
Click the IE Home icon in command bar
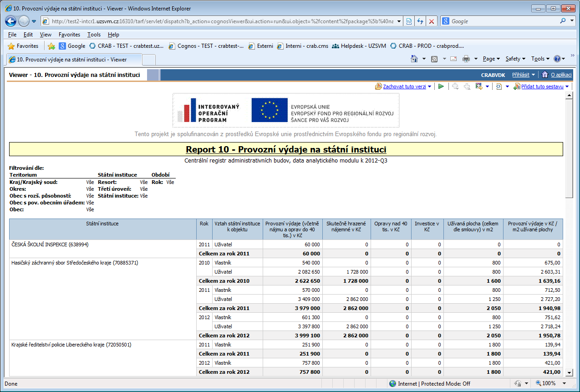tap(414, 59)
